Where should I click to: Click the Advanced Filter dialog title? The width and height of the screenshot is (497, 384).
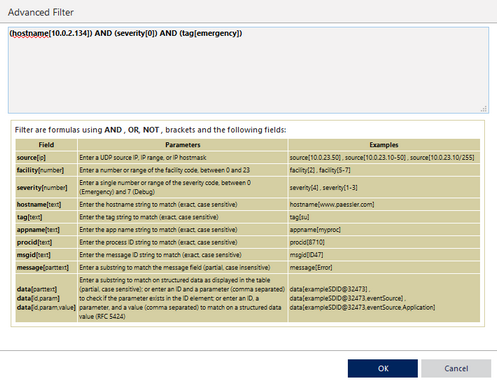(41, 12)
